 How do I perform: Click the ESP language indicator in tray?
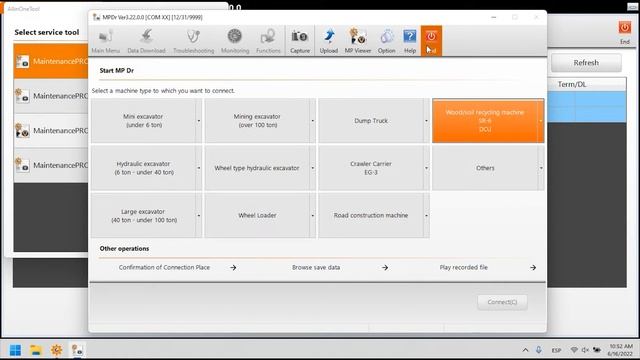pos(556,350)
